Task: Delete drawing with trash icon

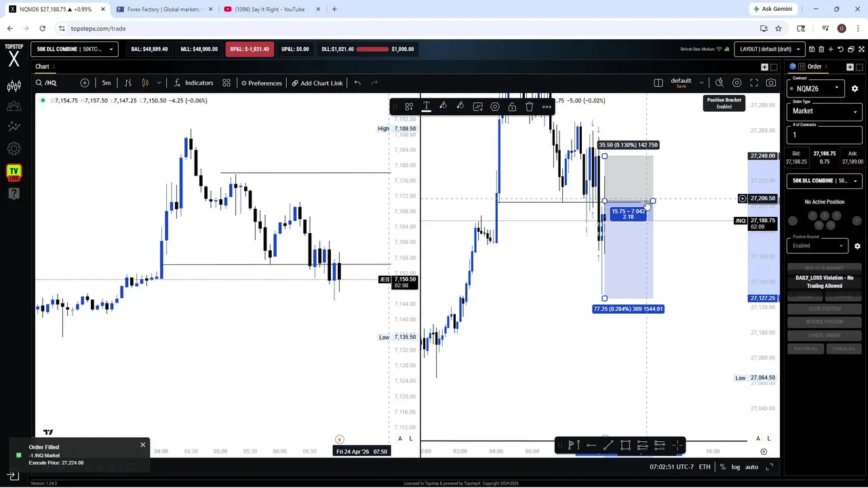Action: tap(530, 106)
